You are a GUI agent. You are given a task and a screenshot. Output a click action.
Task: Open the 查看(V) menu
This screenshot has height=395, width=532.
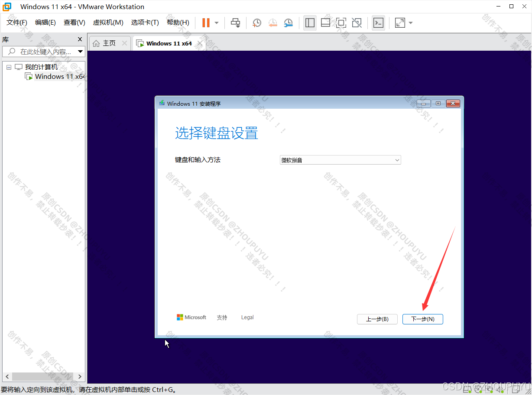point(75,23)
